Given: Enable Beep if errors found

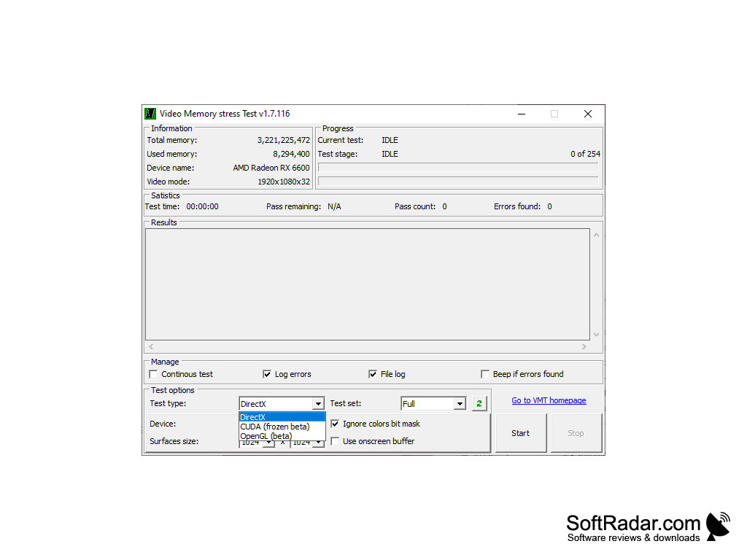Looking at the screenshot, I should (485, 373).
